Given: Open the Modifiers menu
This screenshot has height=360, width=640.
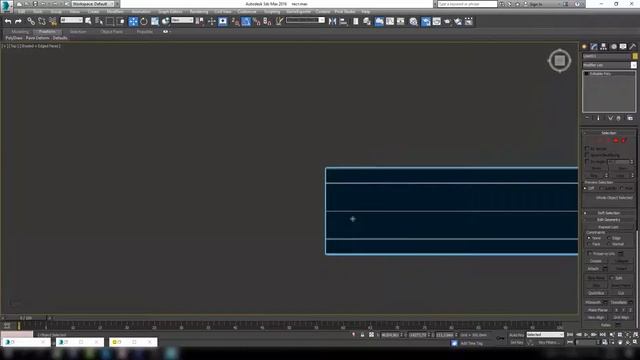Looking at the screenshot, I should click(x=115, y=12).
